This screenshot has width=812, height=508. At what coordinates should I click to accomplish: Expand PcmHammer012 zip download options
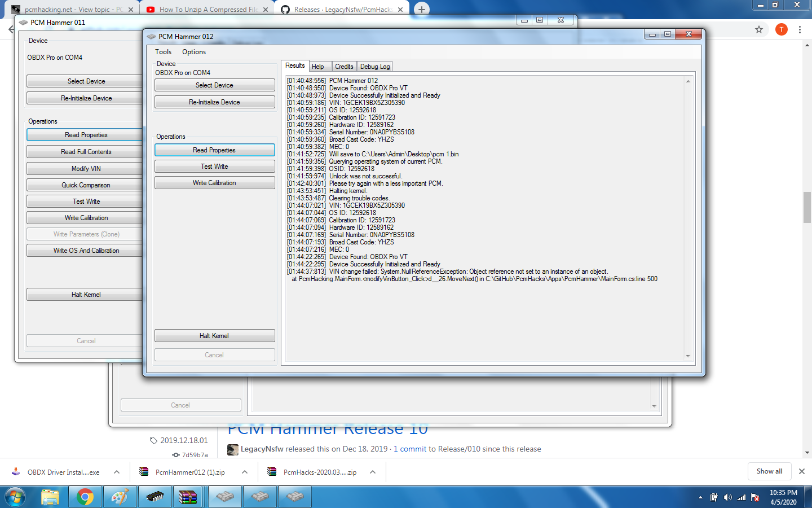(245, 472)
